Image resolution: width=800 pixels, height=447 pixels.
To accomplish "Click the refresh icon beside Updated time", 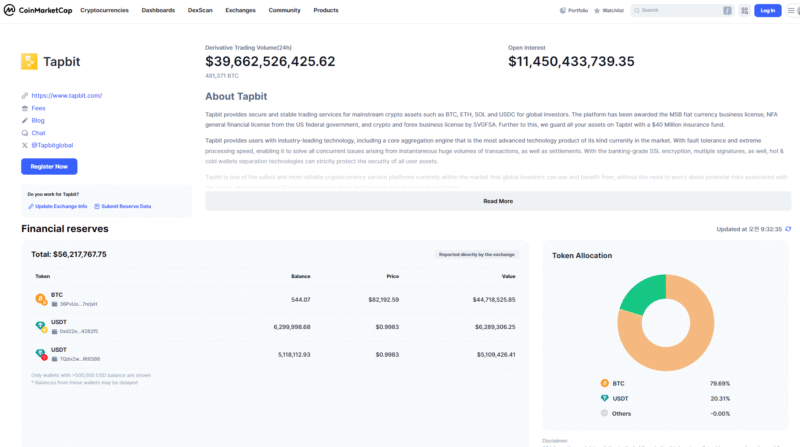I will 788,229.
